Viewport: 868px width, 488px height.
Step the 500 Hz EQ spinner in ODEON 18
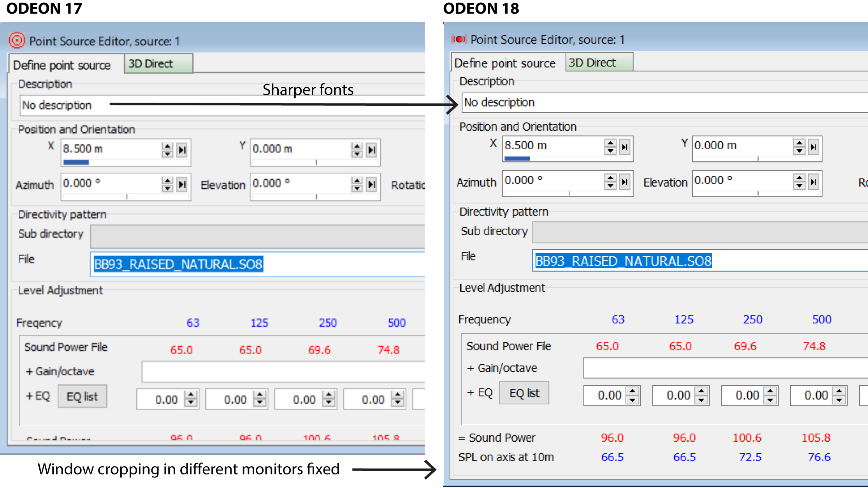tap(840, 395)
